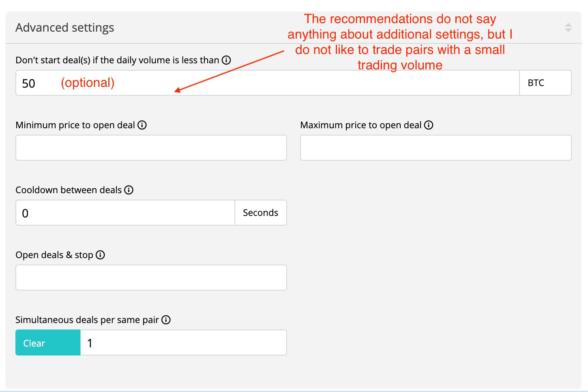The height and width of the screenshot is (392, 588).
Task: Show info for Maximum price to open deal
Action: (x=429, y=125)
